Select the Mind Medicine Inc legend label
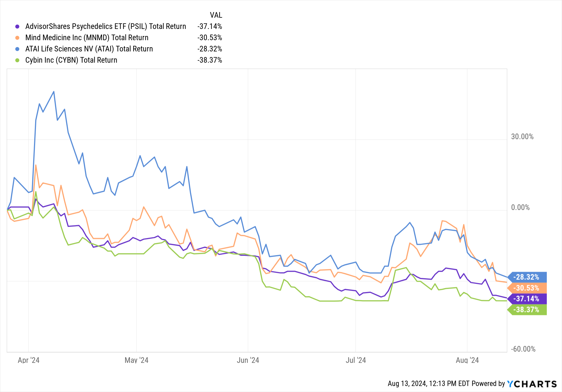The height and width of the screenshot is (392, 562). (87, 38)
